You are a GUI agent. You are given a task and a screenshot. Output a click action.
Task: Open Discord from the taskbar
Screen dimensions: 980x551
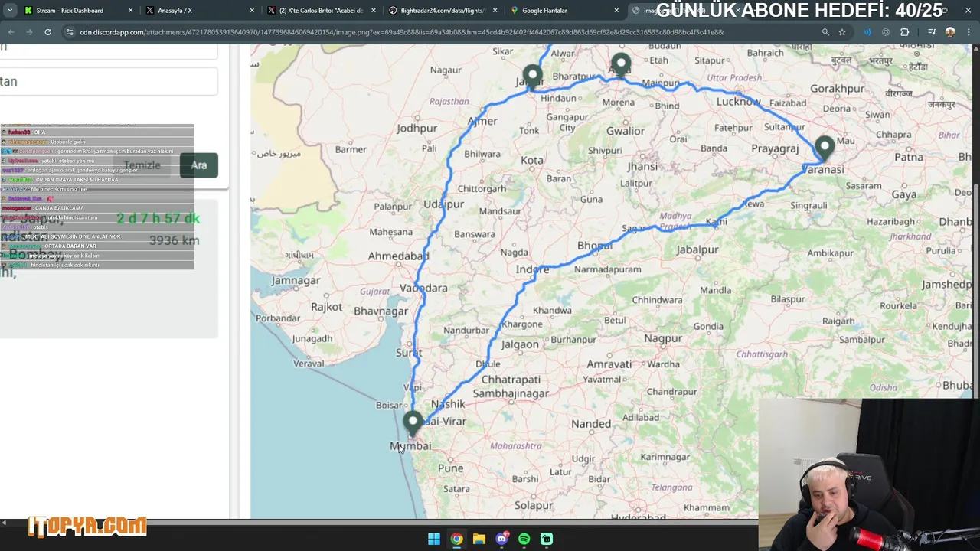click(x=501, y=539)
